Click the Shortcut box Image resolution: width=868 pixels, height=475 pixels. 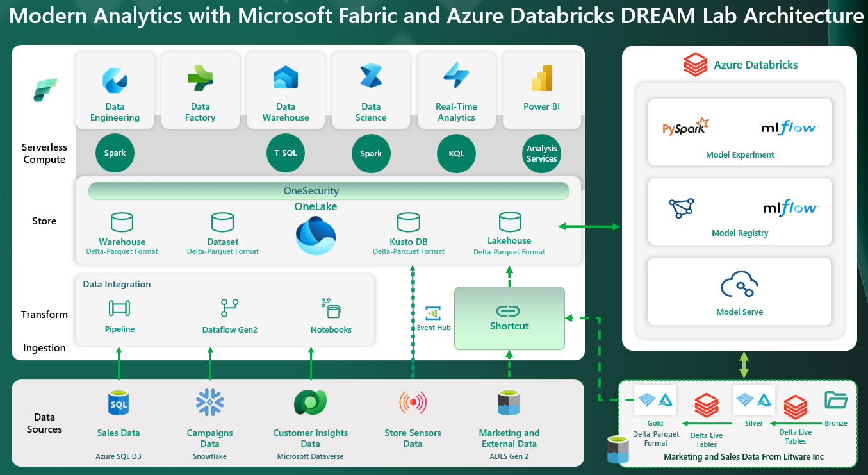coord(509,318)
